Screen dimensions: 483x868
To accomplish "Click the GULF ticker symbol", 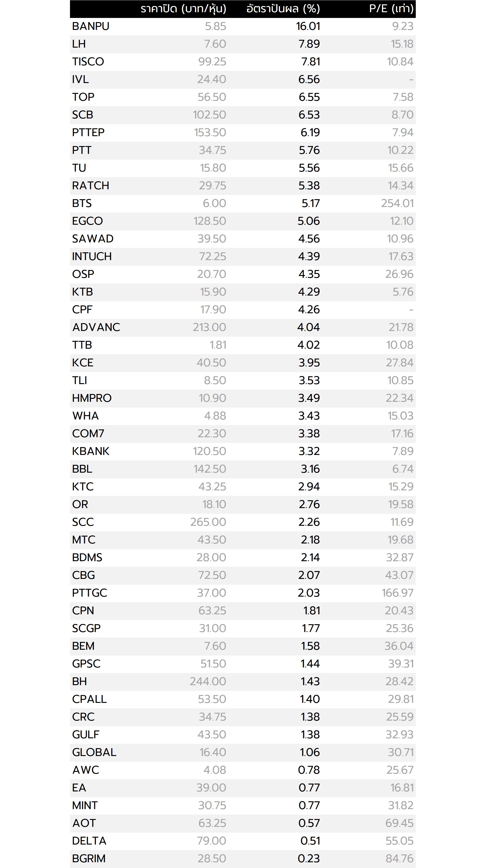I will (86, 735).
